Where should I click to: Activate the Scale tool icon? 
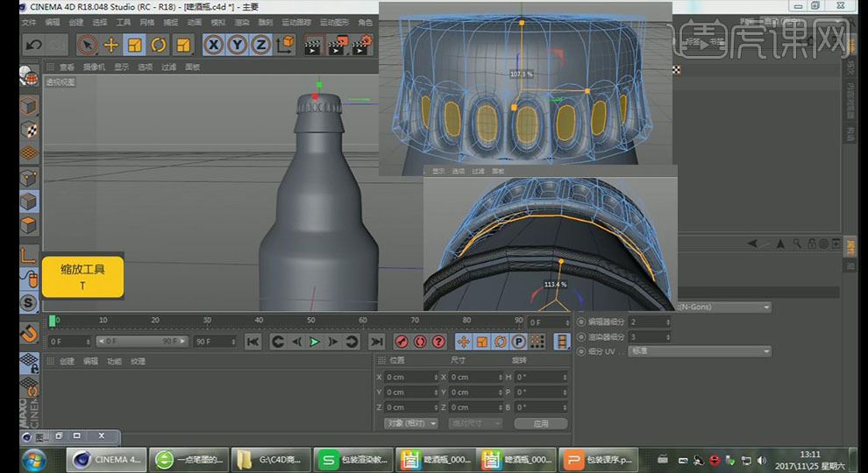(x=134, y=45)
